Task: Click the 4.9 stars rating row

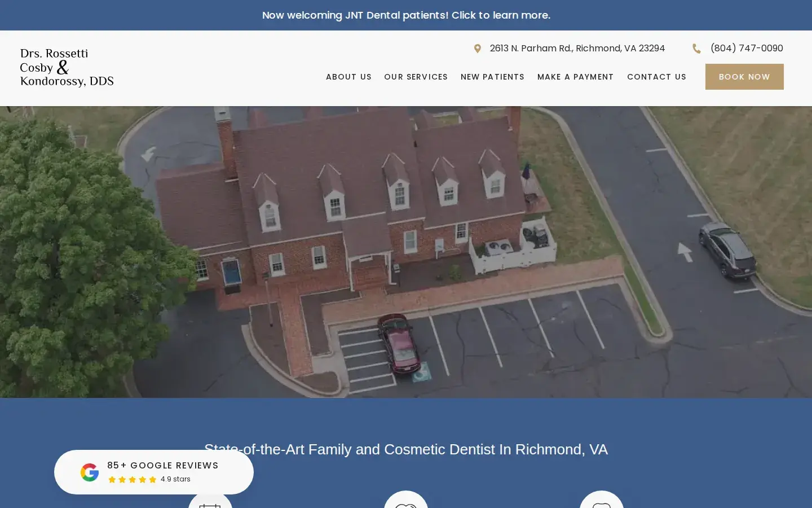Action: coord(149,479)
